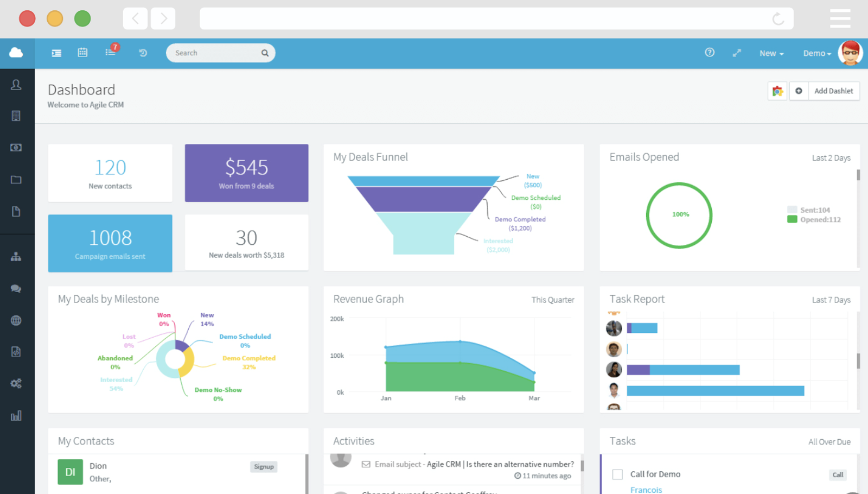Open the user avatar menu

[850, 53]
